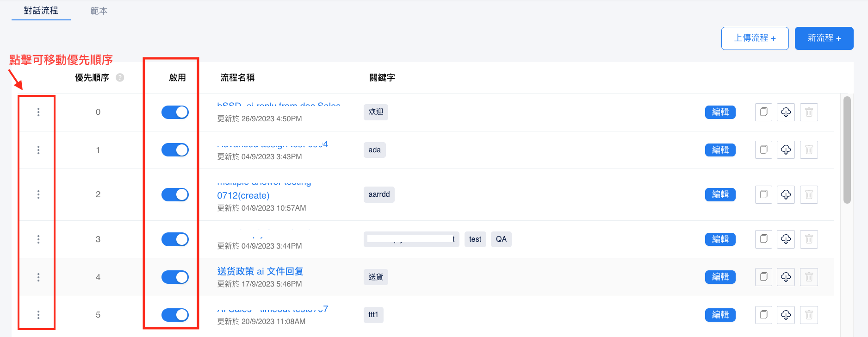Disable the toggle for priority 0 flow

[x=175, y=112]
